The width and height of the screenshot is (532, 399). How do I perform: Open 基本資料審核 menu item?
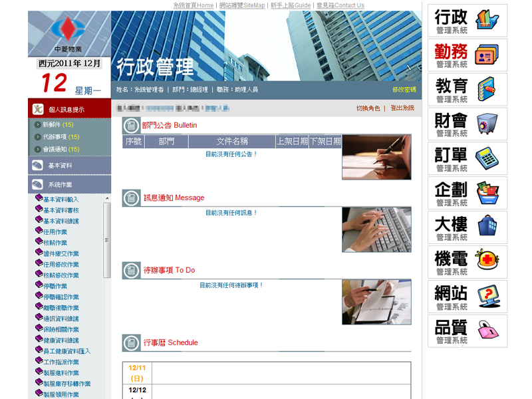[61, 210]
